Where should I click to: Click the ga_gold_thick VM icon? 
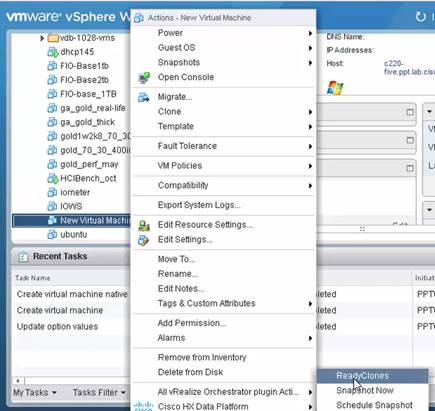click(x=52, y=122)
